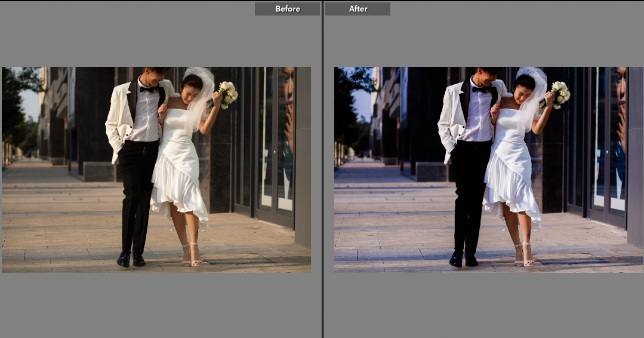
Task: Click the groom's black shoes in Before photo
Action: pyautogui.click(x=131, y=259)
